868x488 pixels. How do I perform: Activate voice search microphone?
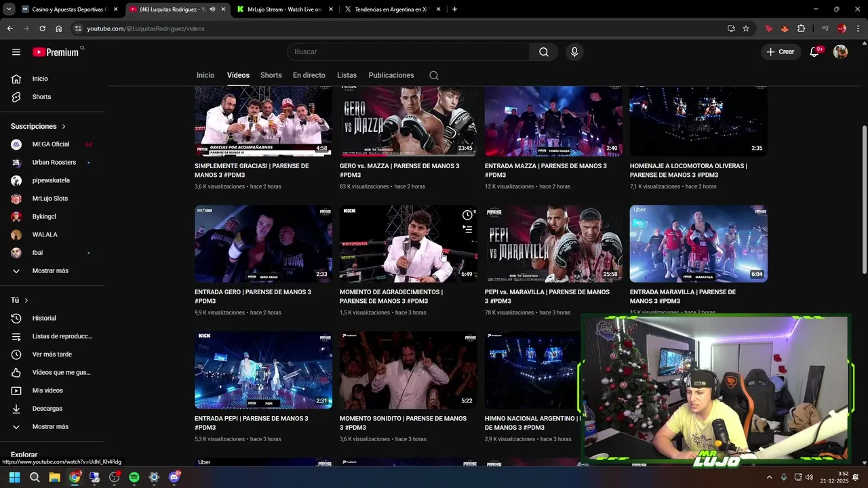point(574,52)
